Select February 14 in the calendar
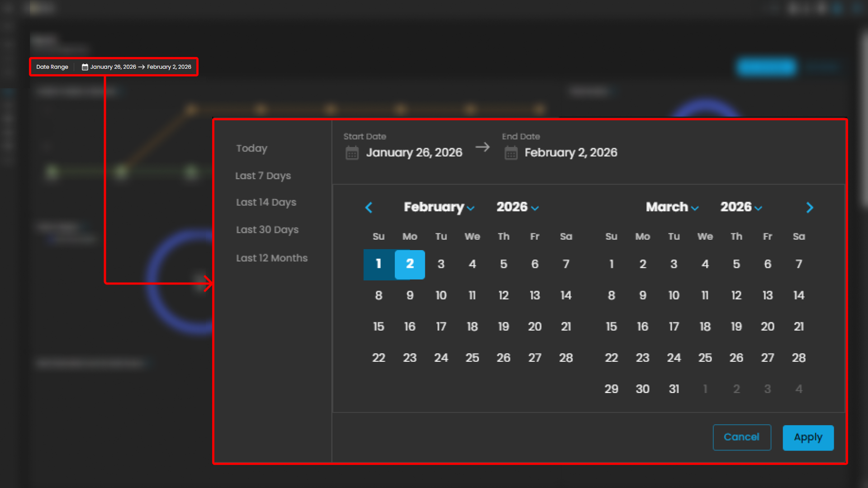This screenshot has width=868, height=488. coord(565,295)
